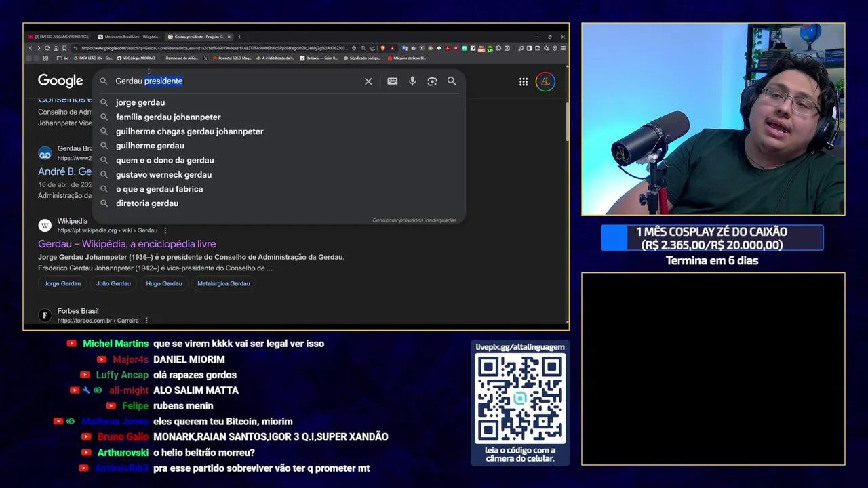
Task: Click the cosplay donation goal progress bar
Action: [x=712, y=238]
